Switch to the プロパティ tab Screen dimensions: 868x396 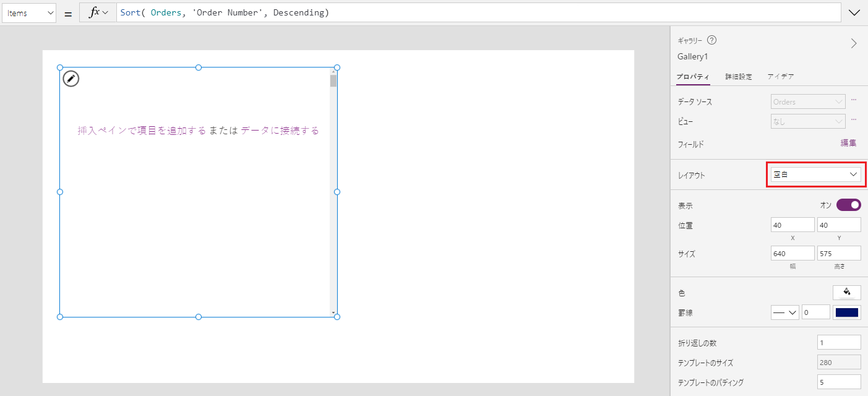click(693, 77)
